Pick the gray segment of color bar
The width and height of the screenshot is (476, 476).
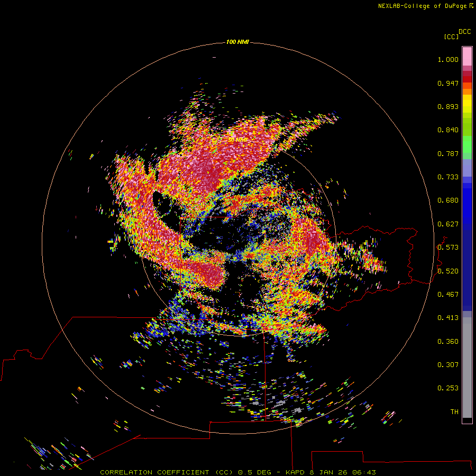pyautogui.click(x=467, y=368)
